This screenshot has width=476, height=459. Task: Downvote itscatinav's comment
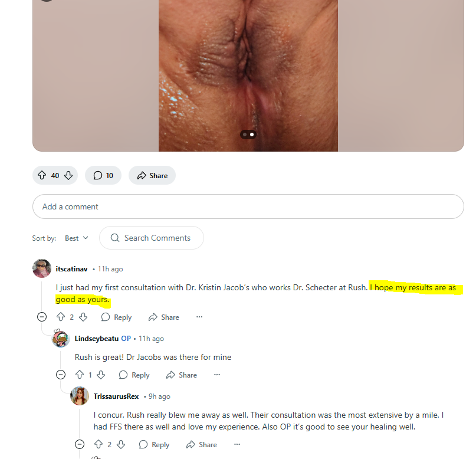(x=83, y=317)
